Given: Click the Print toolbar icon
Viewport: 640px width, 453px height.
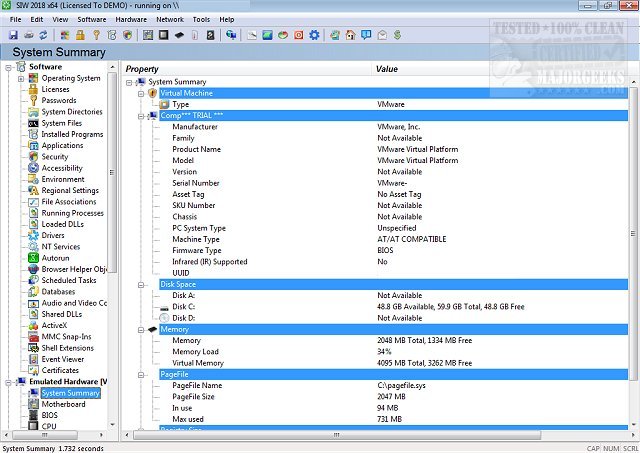Looking at the screenshot, I should [30, 35].
